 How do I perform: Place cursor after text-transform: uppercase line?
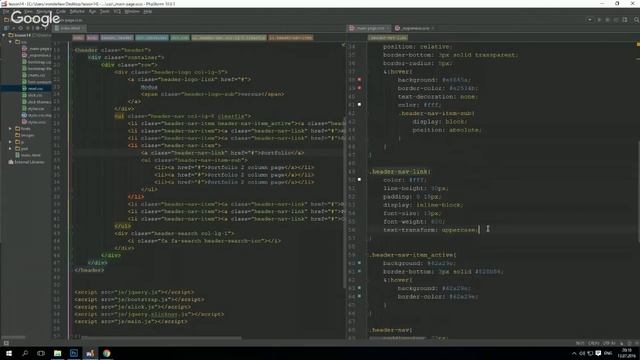coord(479,230)
